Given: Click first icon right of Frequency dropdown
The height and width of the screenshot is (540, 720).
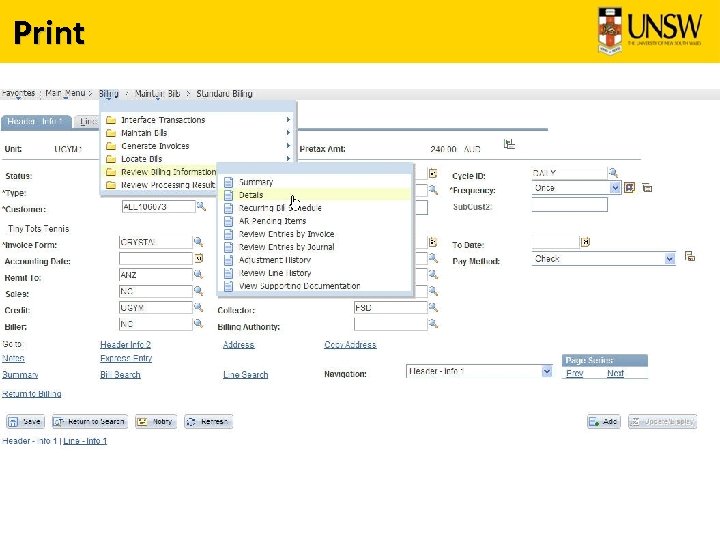Looking at the screenshot, I should (x=630, y=188).
